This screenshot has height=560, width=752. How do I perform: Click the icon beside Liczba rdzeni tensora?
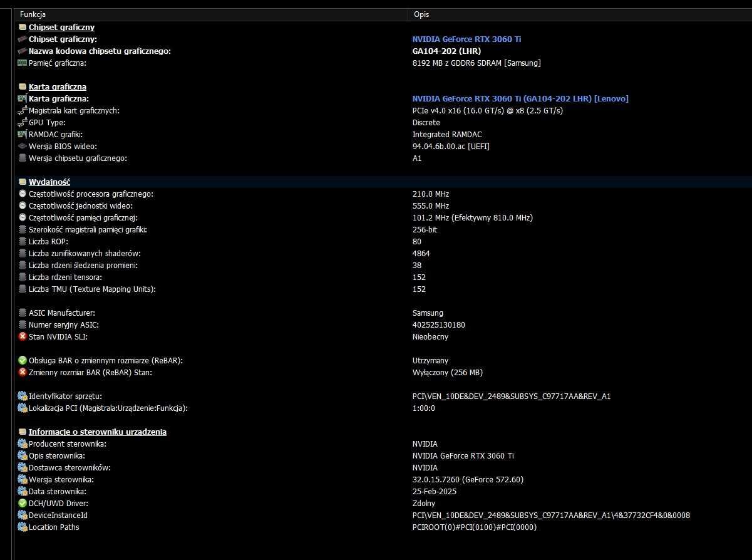pos(23,277)
